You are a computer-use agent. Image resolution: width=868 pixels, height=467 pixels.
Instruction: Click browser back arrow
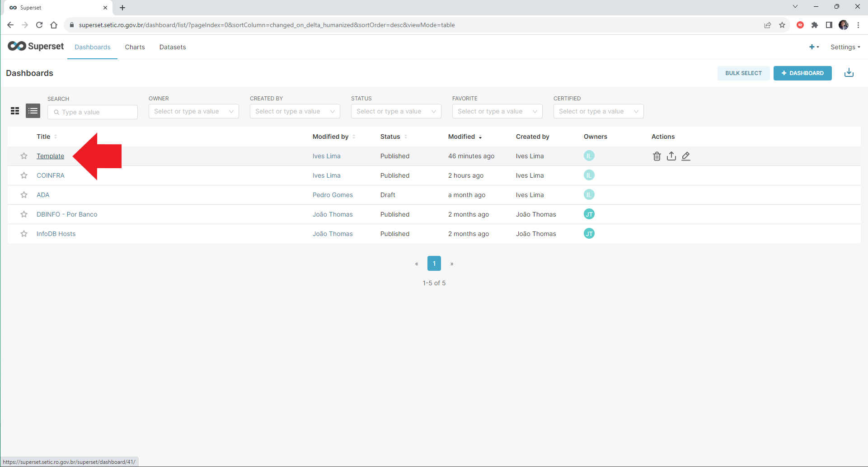point(10,25)
